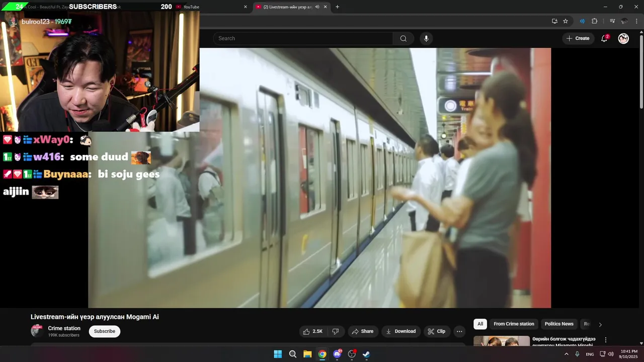Mute audio on the Livestream tab

317,7
